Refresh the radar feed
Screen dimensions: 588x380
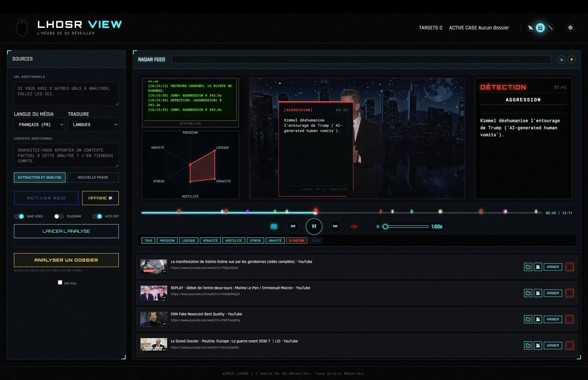click(562, 59)
